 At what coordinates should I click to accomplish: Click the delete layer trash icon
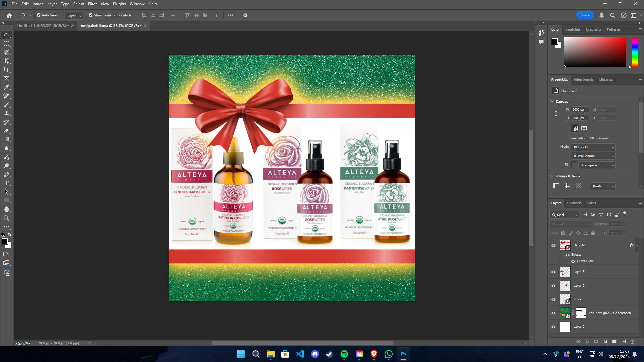pos(632,342)
